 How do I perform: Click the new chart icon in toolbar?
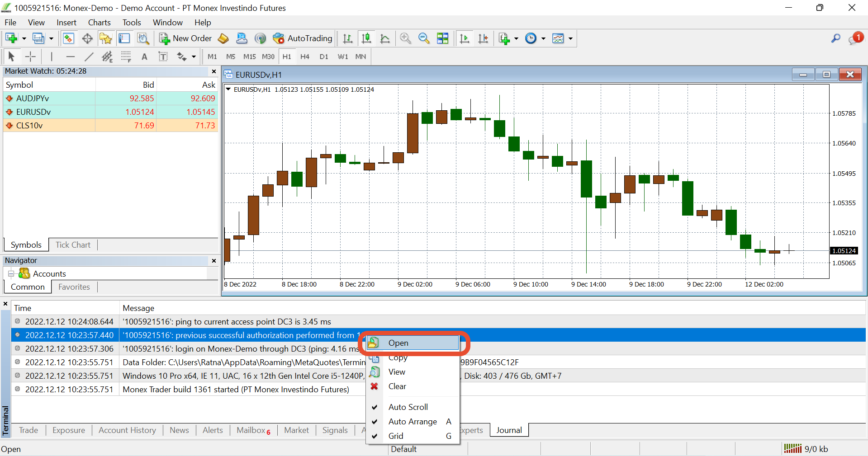(x=11, y=38)
